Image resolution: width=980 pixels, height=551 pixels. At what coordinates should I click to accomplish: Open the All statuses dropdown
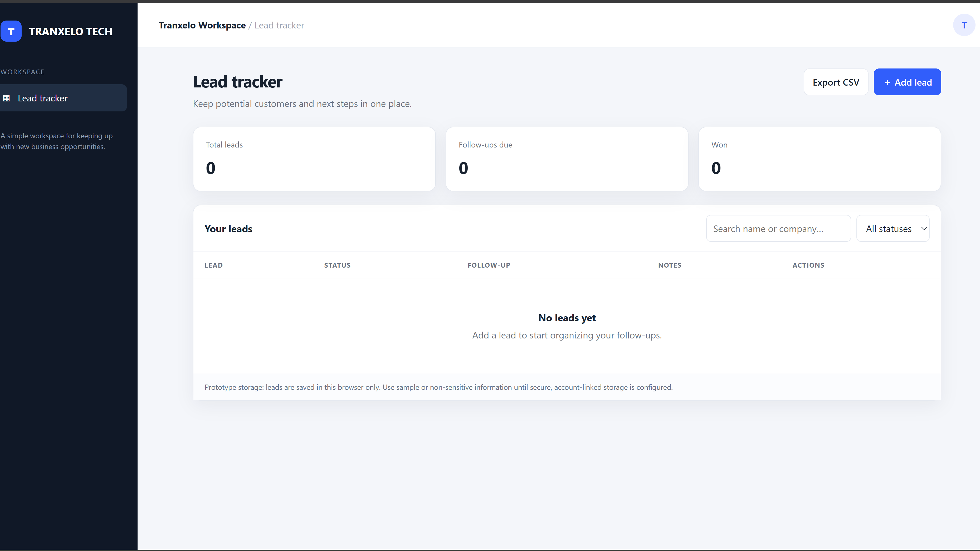(893, 229)
